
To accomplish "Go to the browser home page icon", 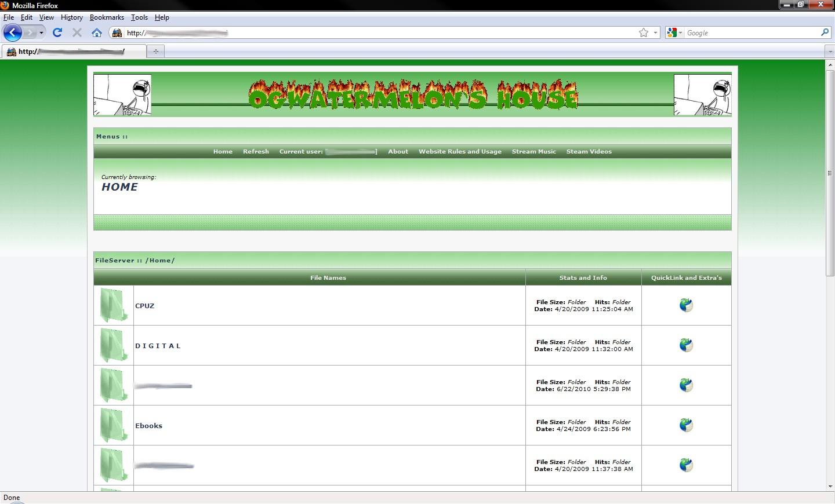I will [x=97, y=32].
